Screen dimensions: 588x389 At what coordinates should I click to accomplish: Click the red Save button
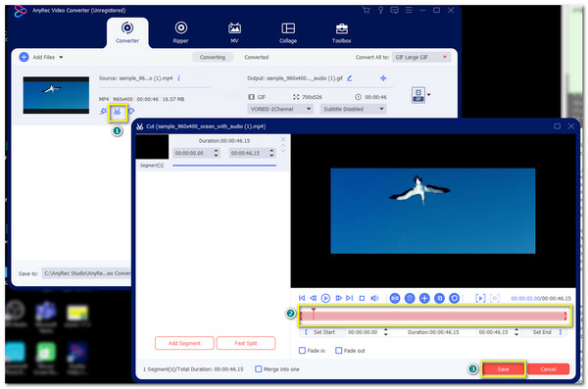pyautogui.click(x=503, y=369)
